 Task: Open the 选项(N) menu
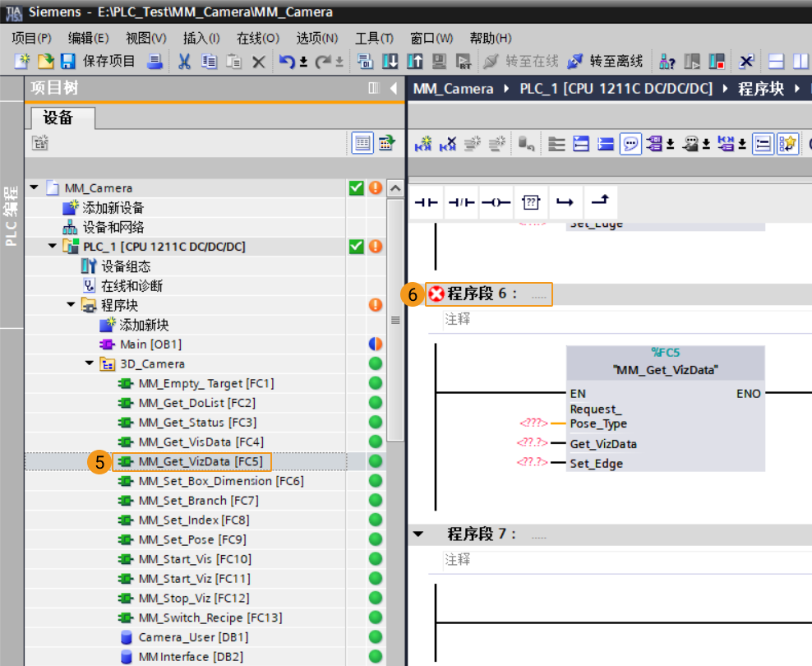[317, 38]
